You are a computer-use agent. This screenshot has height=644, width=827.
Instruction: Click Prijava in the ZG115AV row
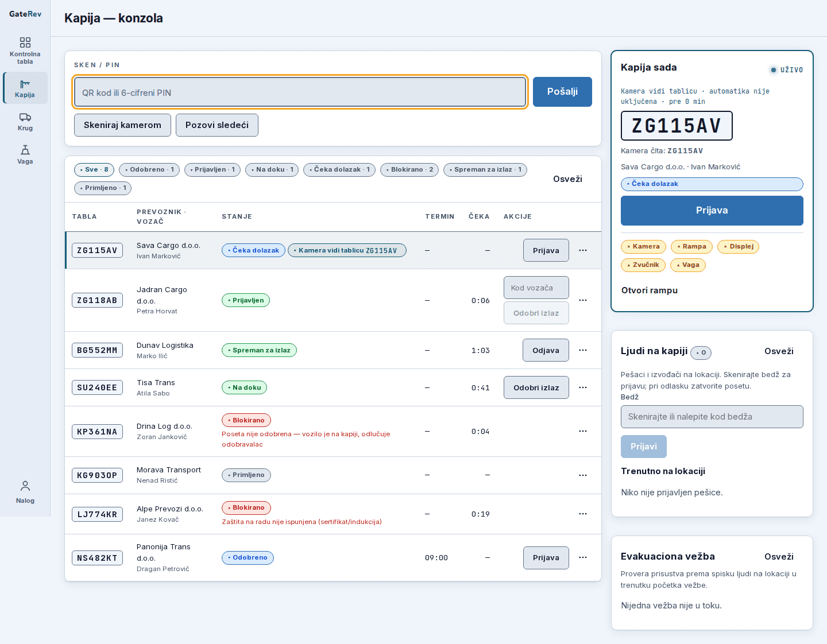click(x=546, y=250)
